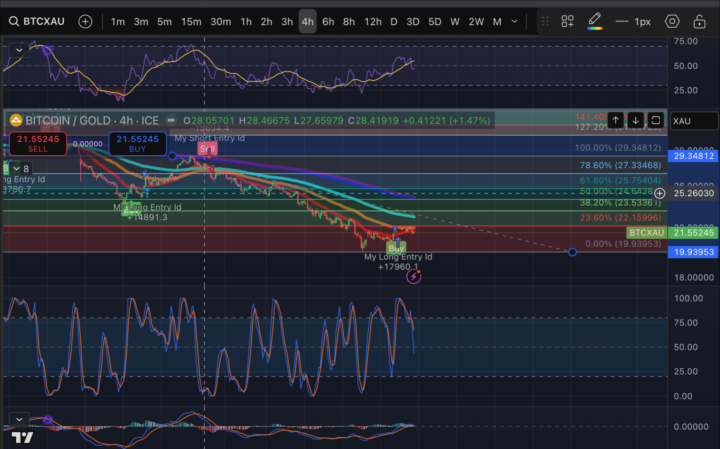The width and height of the screenshot is (720, 449).
Task: Click the TradingView logo
Action: click(x=22, y=438)
